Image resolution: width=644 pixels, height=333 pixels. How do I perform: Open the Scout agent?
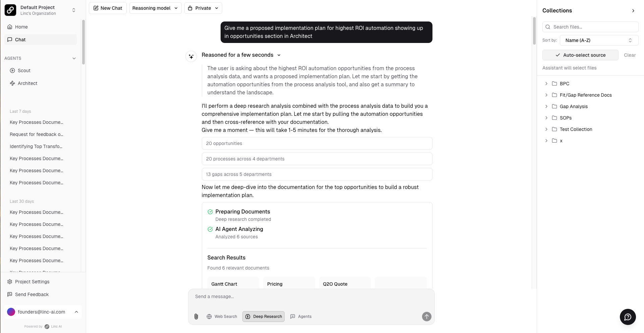(24, 70)
